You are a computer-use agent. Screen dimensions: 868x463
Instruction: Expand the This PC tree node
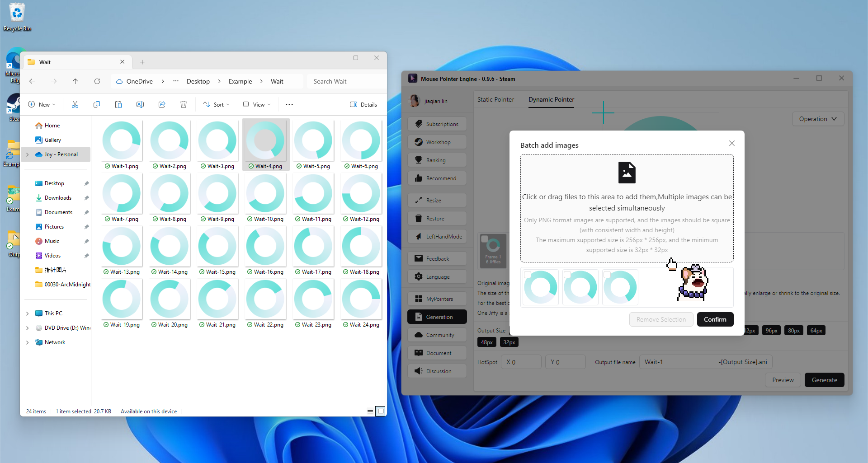tap(28, 313)
